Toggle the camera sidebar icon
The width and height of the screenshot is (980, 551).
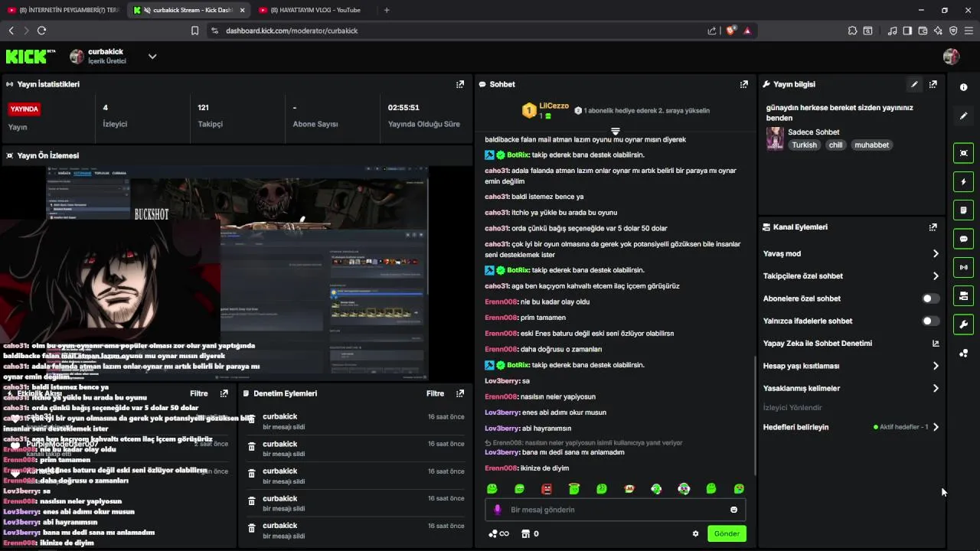(963, 295)
